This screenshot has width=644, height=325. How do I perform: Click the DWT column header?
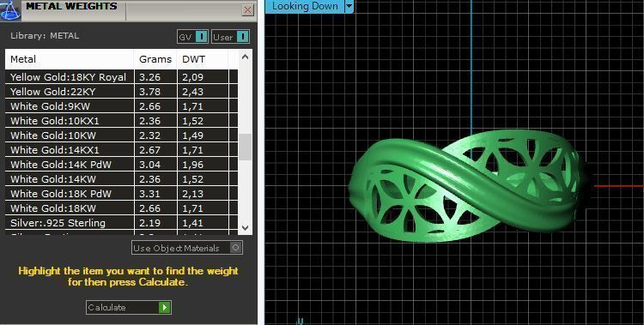click(x=203, y=59)
